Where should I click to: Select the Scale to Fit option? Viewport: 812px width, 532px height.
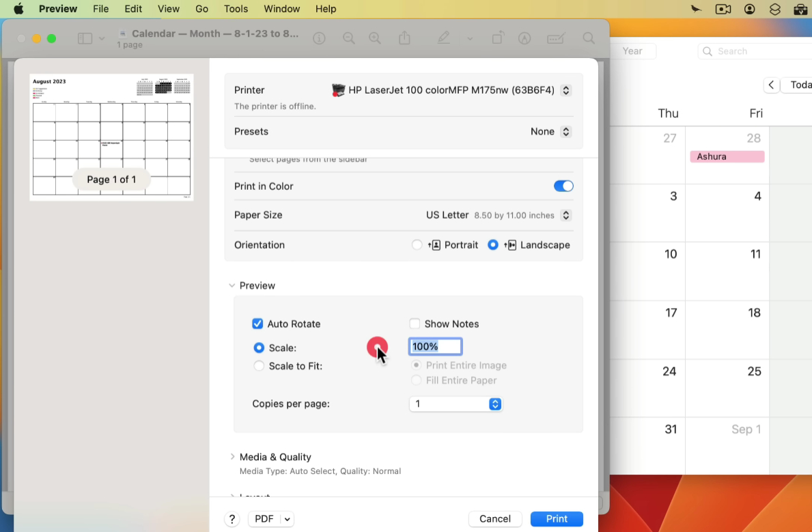259,366
